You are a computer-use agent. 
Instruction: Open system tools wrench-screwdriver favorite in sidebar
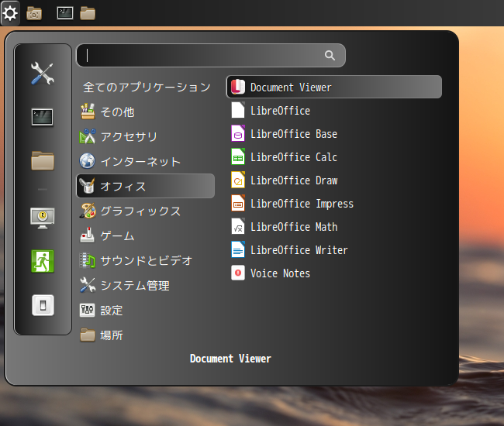(x=43, y=73)
